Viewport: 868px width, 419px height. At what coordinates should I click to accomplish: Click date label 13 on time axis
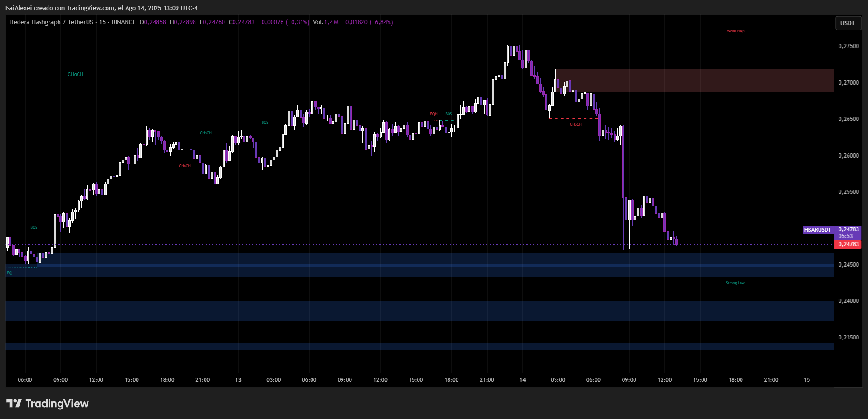point(238,380)
